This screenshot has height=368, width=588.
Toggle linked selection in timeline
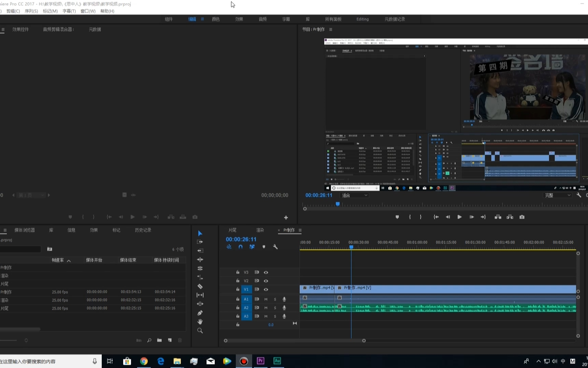tap(252, 247)
